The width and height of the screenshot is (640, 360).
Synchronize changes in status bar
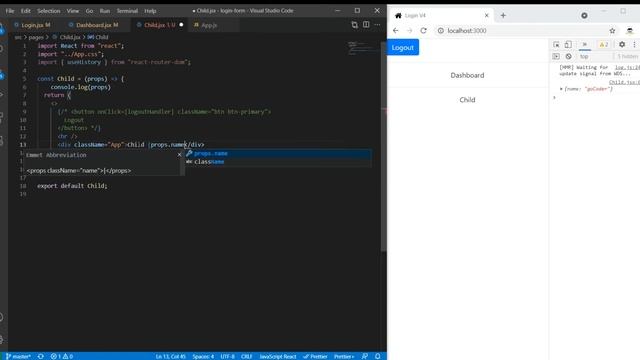[x=41, y=356]
